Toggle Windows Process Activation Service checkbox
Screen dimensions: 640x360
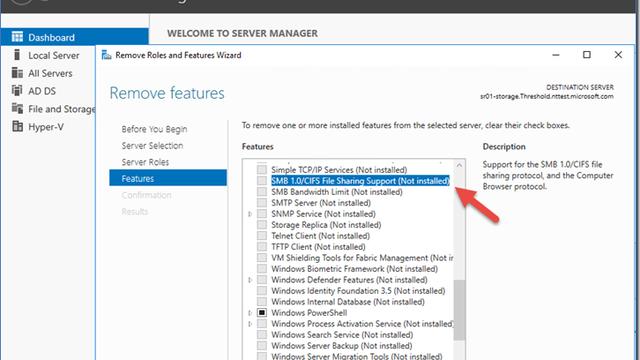tap(262, 324)
